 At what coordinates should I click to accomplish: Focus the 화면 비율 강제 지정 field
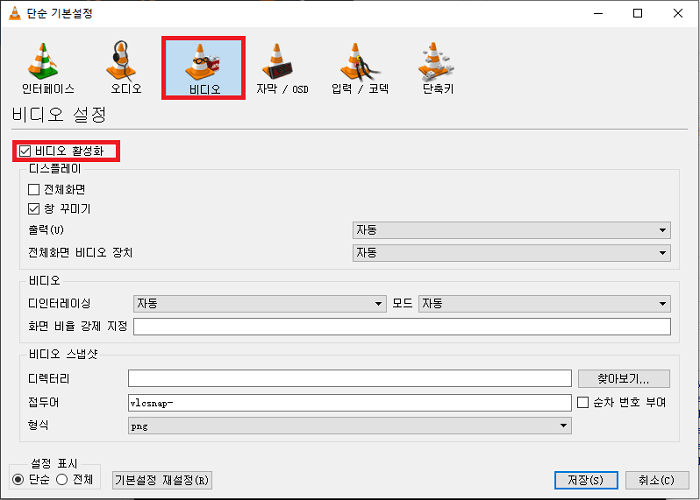pos(402,327)
